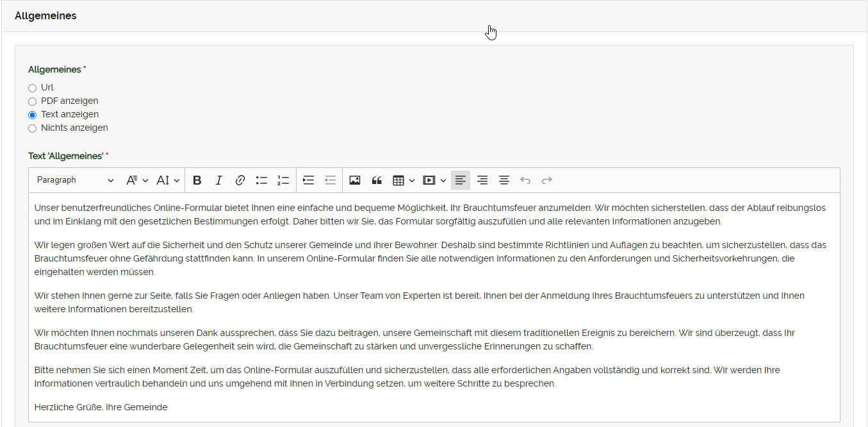The height and width of the screenshot is (427, 868).
Task: Create a numbered list
Action: click(x=283, y=180)
